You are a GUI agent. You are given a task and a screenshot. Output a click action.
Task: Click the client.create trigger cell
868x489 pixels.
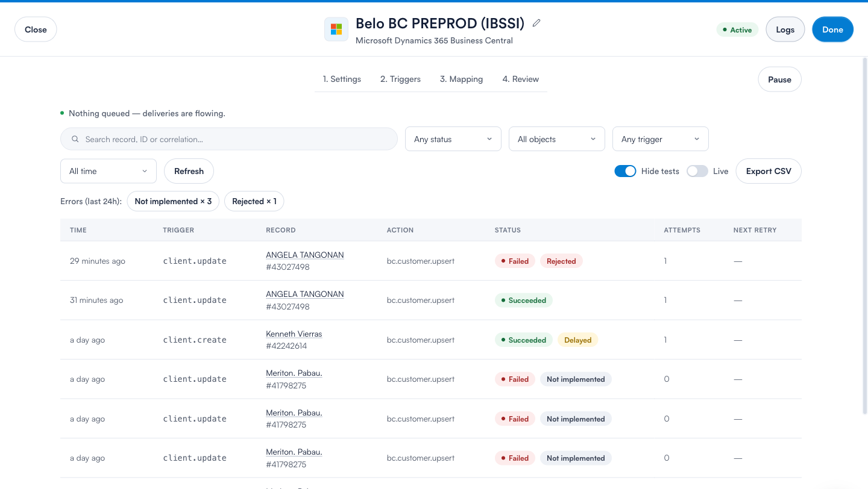point(195,340)
